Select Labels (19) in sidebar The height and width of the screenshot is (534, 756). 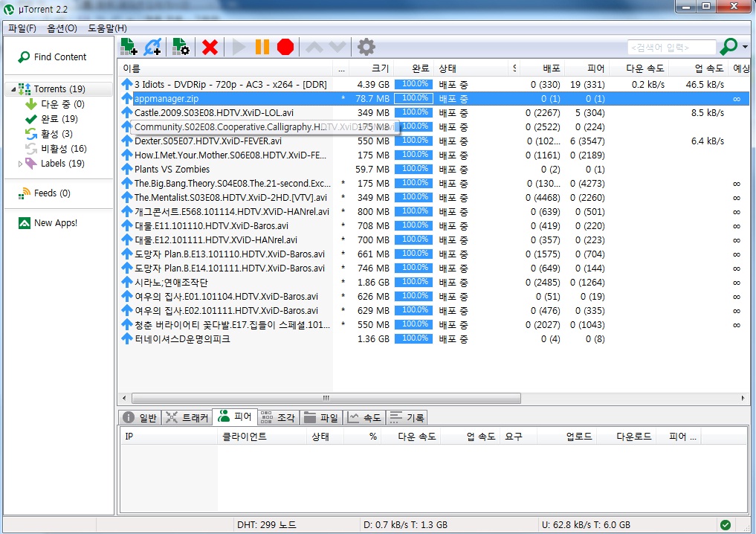click(x=54, y=164)
